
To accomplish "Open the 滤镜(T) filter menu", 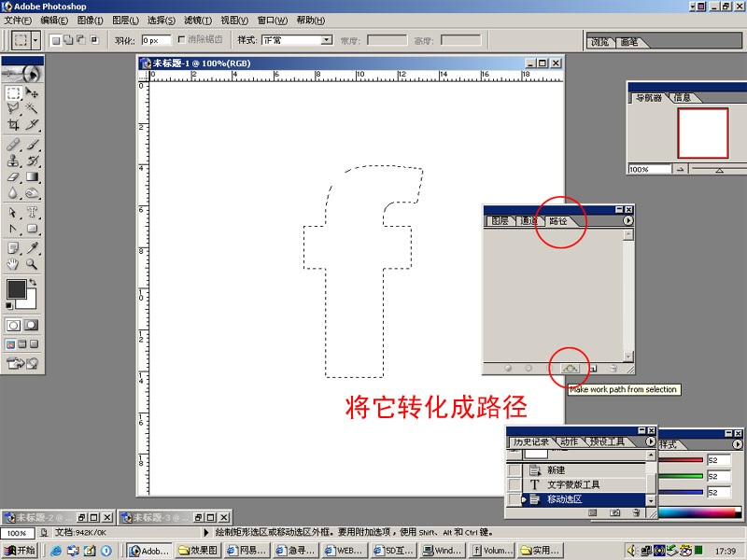I will click(198, 21).
